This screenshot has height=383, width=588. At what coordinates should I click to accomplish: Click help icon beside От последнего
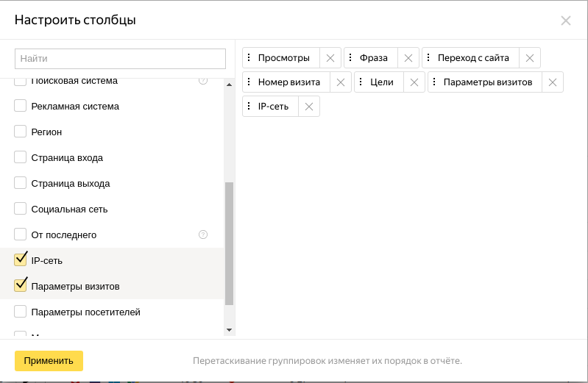pyautogui.click(x=203, y=235)
